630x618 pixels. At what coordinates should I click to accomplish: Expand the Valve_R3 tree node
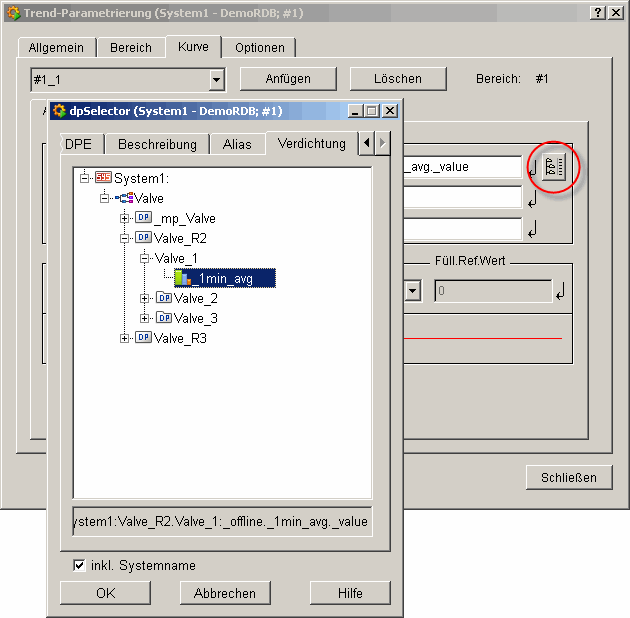[x=125, y=338]
